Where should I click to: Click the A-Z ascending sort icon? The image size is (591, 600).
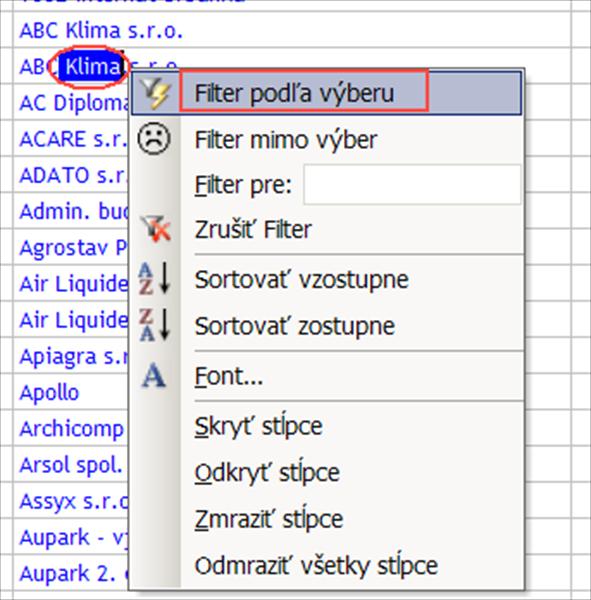(154, 279)
